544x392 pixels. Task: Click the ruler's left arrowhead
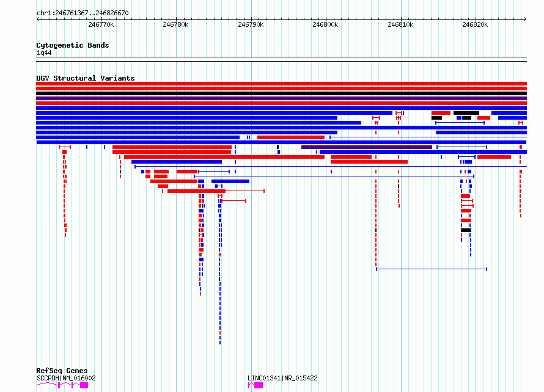(38, 19)
